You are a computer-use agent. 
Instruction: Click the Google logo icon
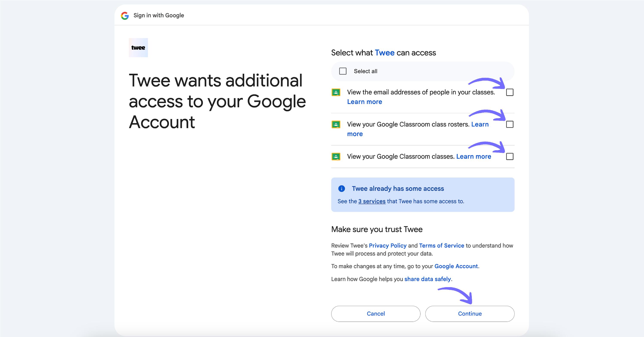coord(125,15)
